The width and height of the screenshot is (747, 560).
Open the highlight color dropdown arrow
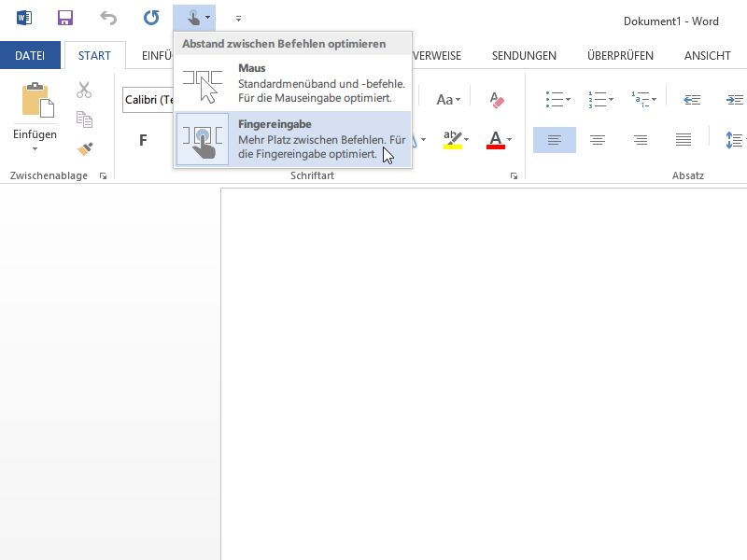point(466,139)
